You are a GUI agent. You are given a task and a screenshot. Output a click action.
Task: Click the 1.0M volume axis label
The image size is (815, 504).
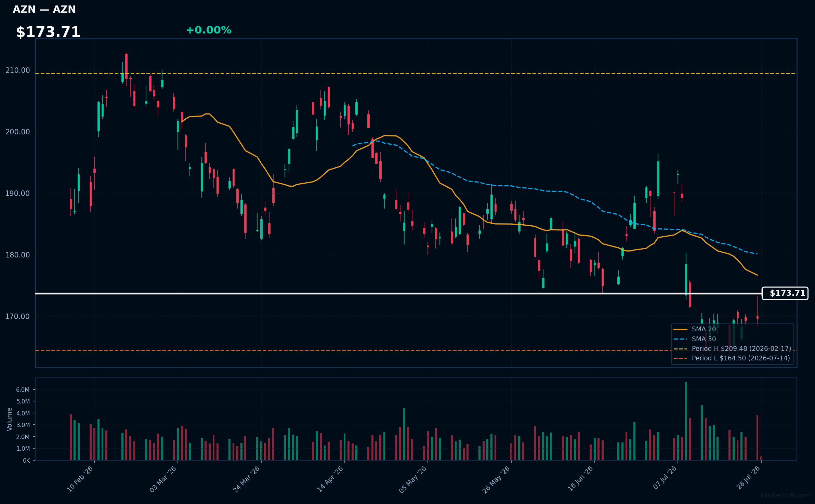(x=23, y=449)
